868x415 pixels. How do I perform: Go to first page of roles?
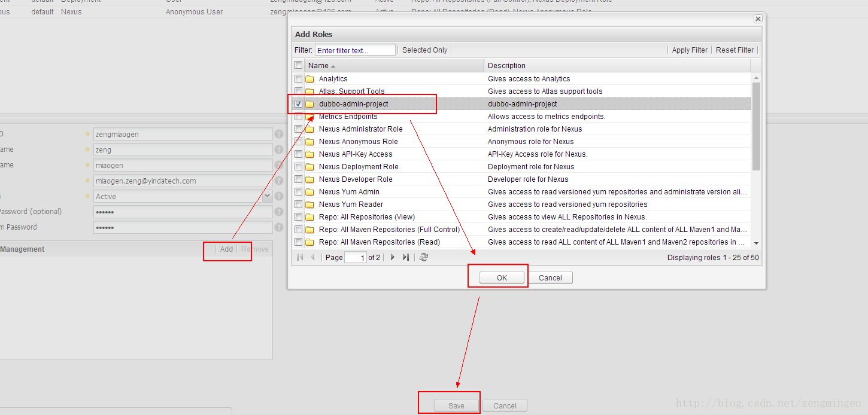300,257
